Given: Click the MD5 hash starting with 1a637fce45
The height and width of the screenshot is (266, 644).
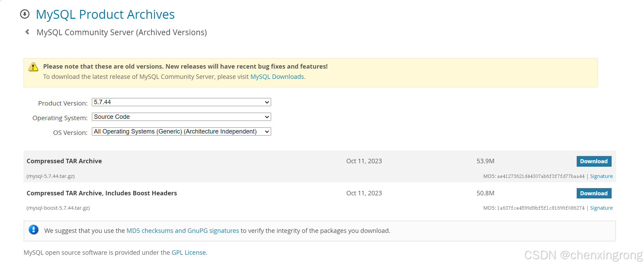Looking at the screenshot, I should coord(541,208).
